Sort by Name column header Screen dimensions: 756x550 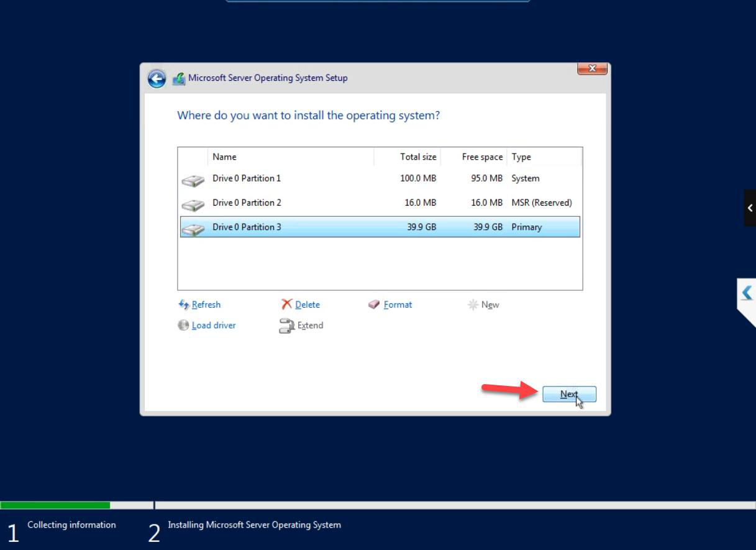click(x=291, y=157)
